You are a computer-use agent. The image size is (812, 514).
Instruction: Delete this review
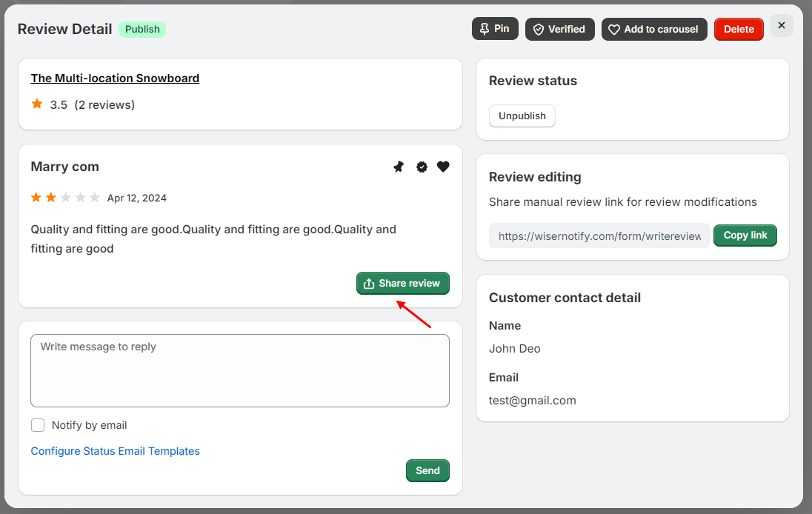click(738, 29)
